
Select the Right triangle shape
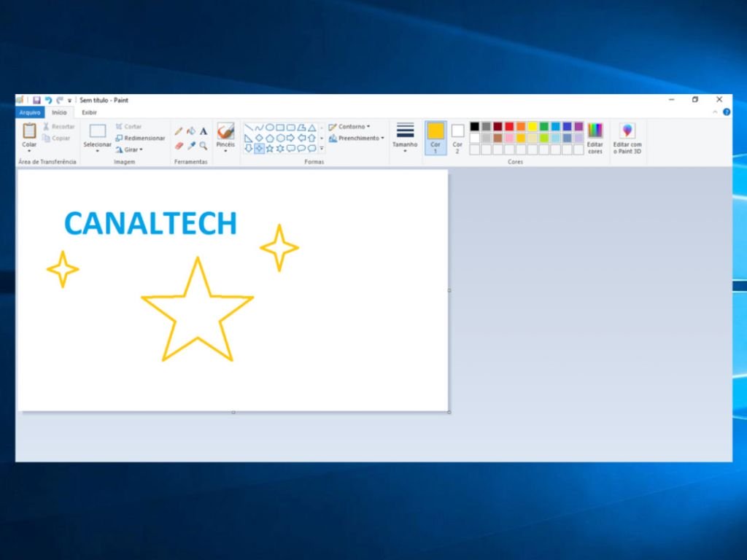point(248,138)
